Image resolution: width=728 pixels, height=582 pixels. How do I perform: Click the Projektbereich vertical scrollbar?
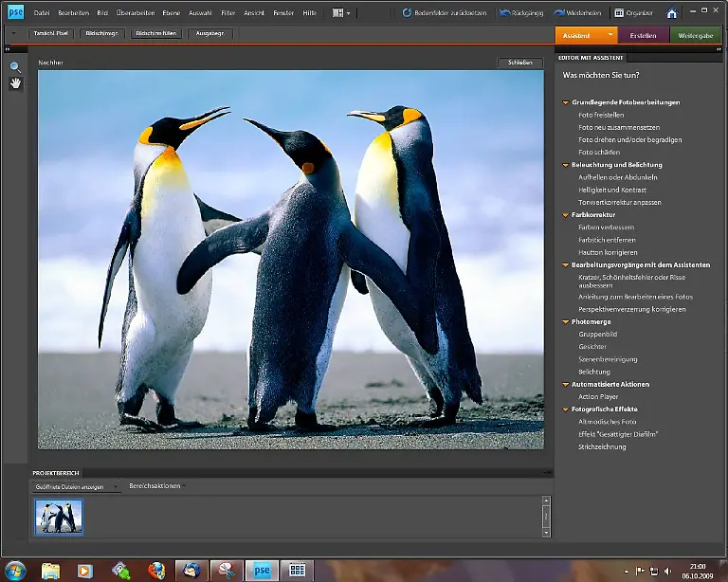545,517
